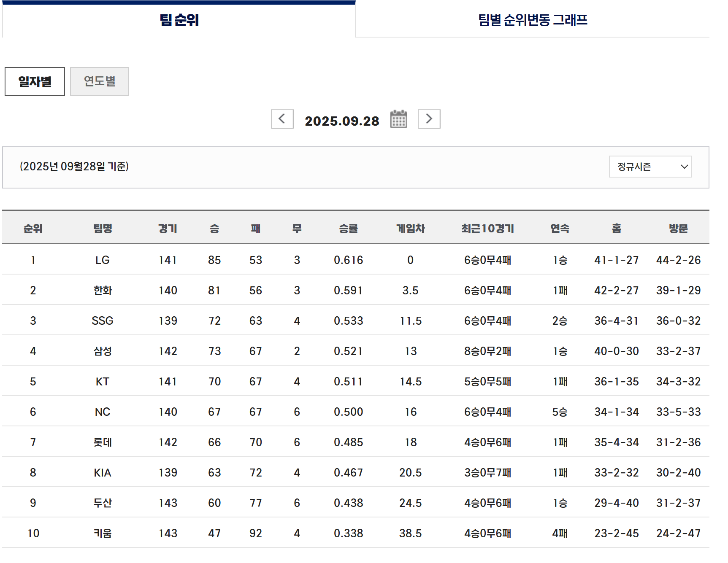Click the 홈 column header
The height and width of the screenshot is (563, 728).
[617, 228]
